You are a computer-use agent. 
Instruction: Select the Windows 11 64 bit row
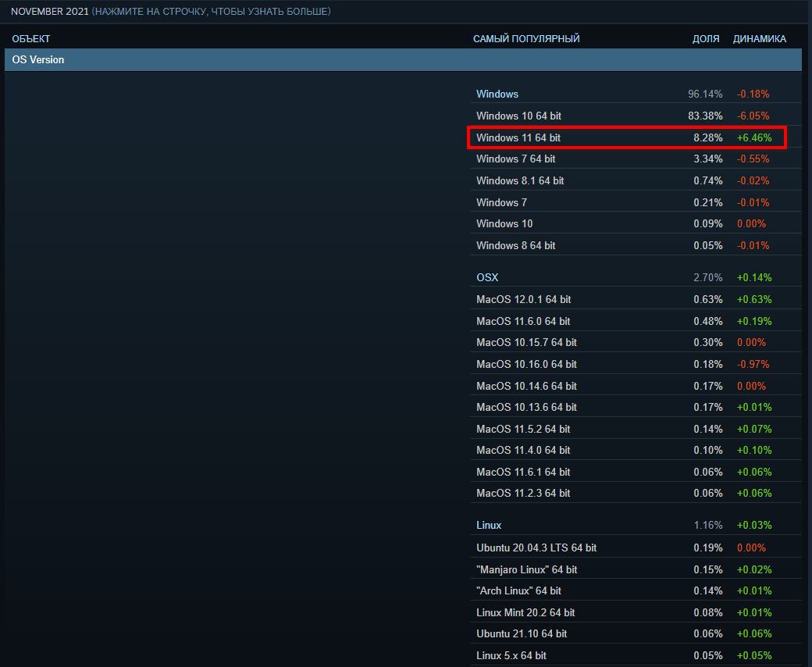pyautogui.click(x=518, y=137)
